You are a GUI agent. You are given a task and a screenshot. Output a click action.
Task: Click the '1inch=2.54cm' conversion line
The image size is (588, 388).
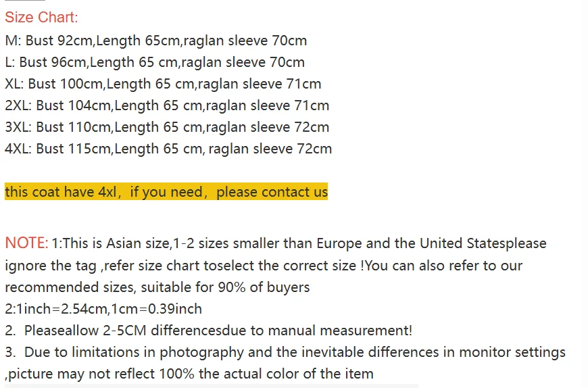coord(103,309)
